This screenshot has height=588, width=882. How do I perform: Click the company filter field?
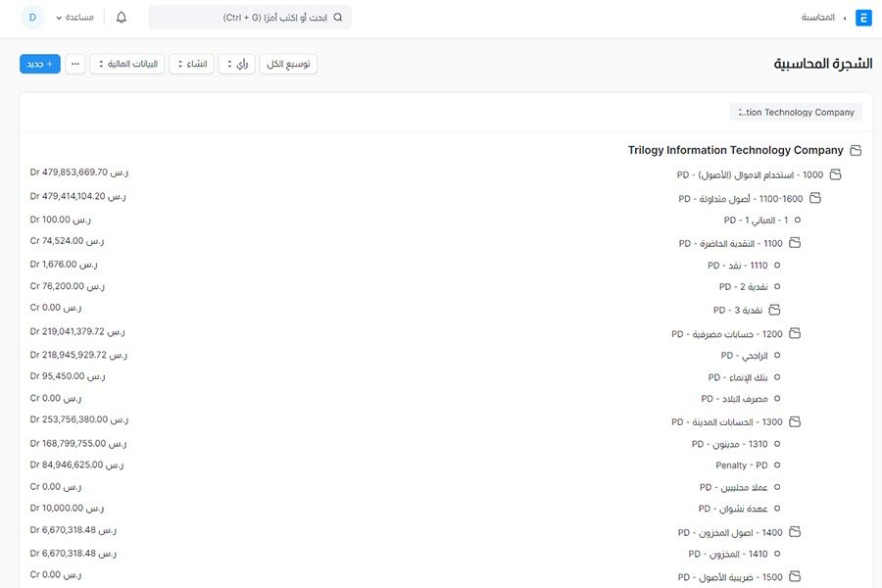[795, 112]
